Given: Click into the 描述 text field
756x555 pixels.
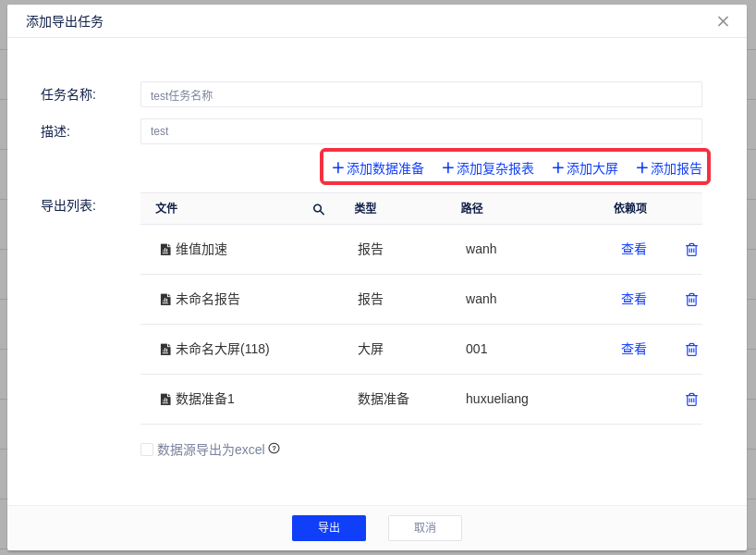Looking at the screenshot, I should click(x=421, y=131).
